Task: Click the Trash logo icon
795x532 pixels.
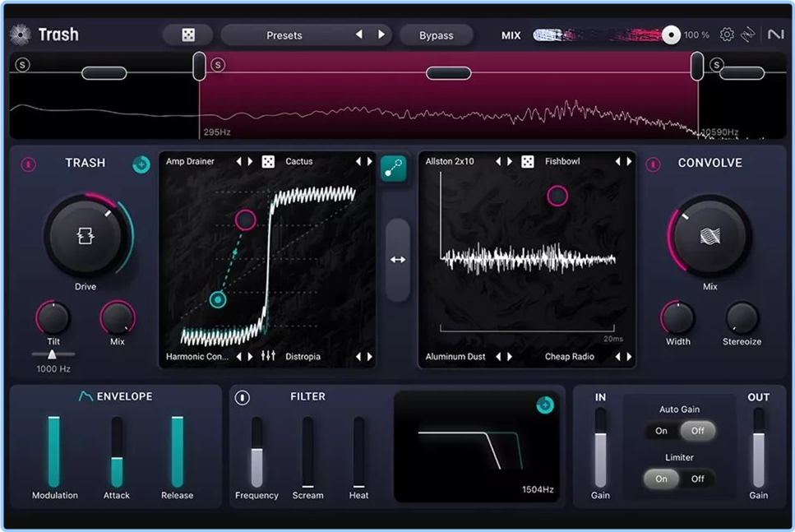Action: [21, 35]
